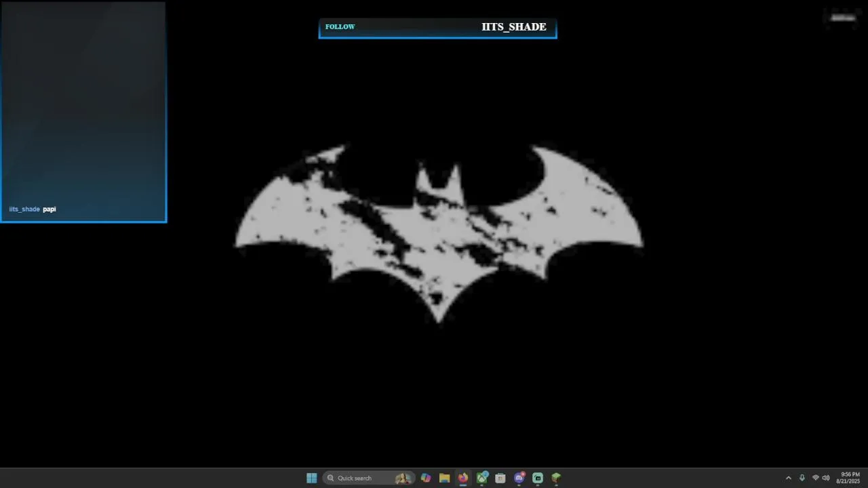Open Microsoft Store from the taskbar
This screenshot has width=868, height=488.
pos(500,478)
